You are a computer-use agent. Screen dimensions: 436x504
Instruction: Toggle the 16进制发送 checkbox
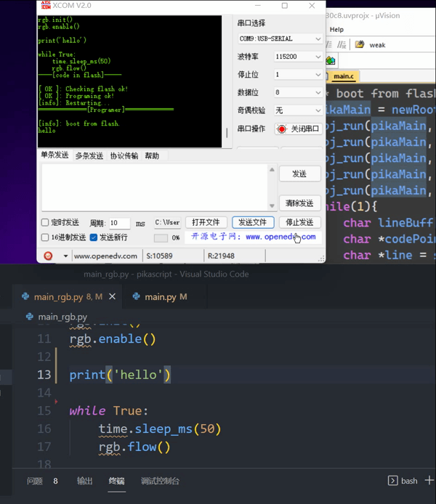tap(45, 237)
